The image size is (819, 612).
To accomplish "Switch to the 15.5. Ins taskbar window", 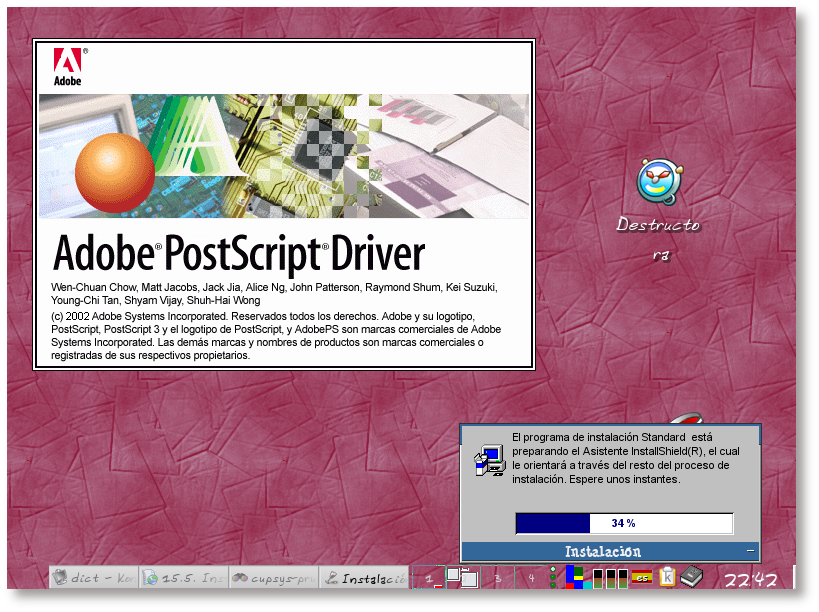I will point(182,578).
